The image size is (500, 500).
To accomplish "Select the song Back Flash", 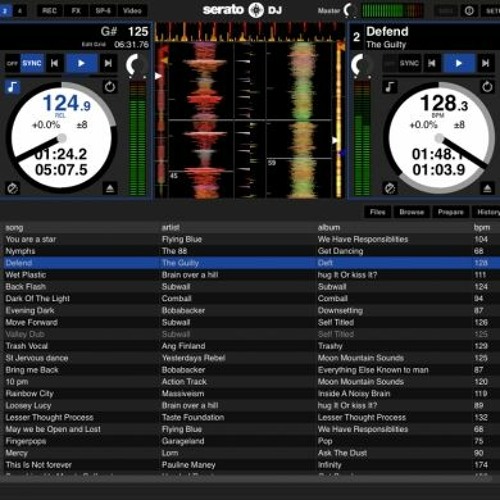I will [x=25, y=287].
